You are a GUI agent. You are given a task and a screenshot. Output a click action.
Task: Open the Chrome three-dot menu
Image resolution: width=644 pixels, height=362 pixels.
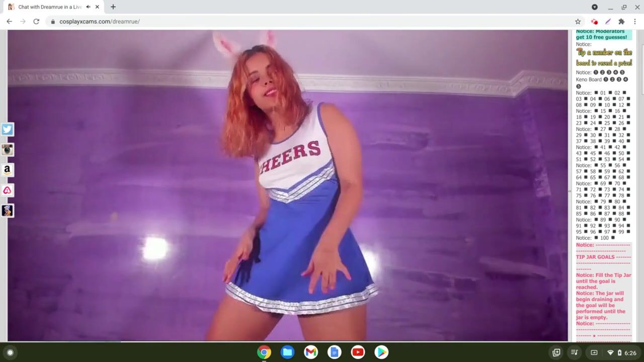(x=635, y=22)
